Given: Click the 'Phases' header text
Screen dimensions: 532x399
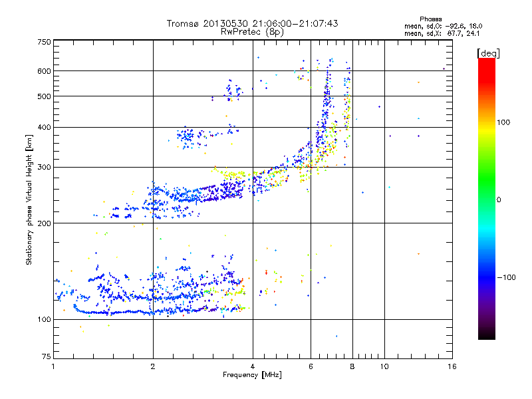Looking at the screenshot, I should 430,19.
